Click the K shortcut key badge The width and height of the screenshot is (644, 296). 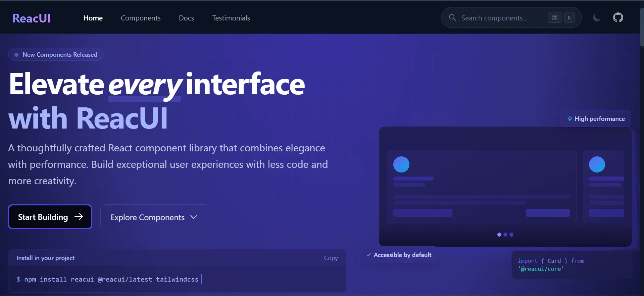click(569, 17)
